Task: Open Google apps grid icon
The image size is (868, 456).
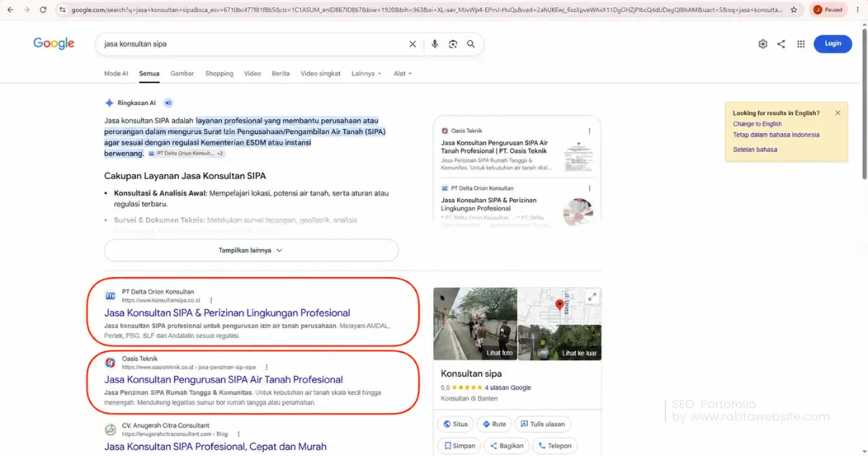Action: [x=801, y=44]
